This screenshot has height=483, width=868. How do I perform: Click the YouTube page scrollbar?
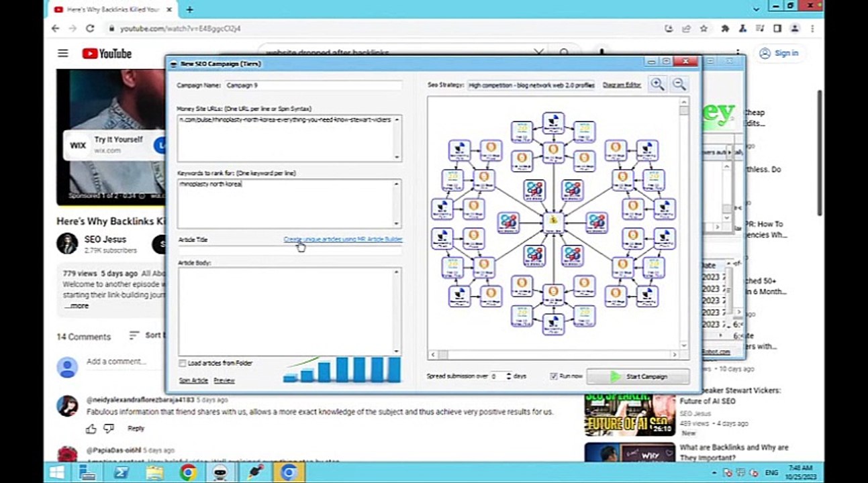pyautogui.click(x=820, y=153)
